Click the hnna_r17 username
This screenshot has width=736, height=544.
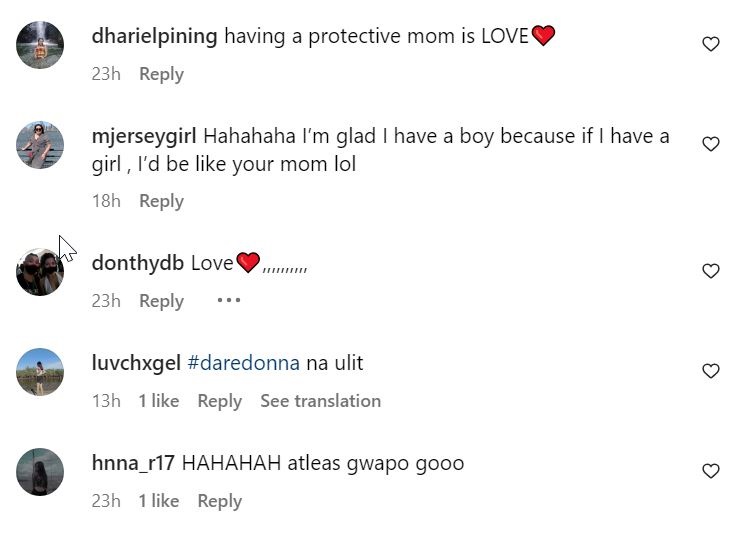[x=133, y=463]
